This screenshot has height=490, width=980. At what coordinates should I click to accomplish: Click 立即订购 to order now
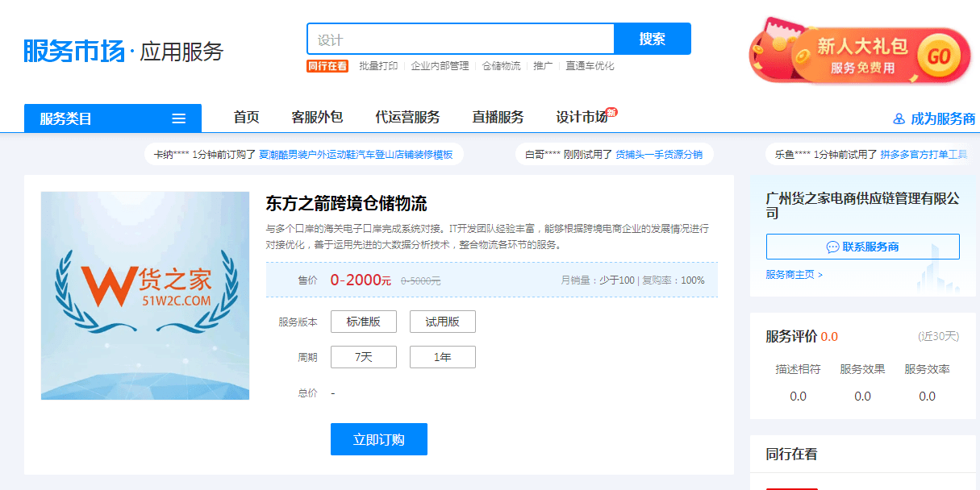click(379, 439)
